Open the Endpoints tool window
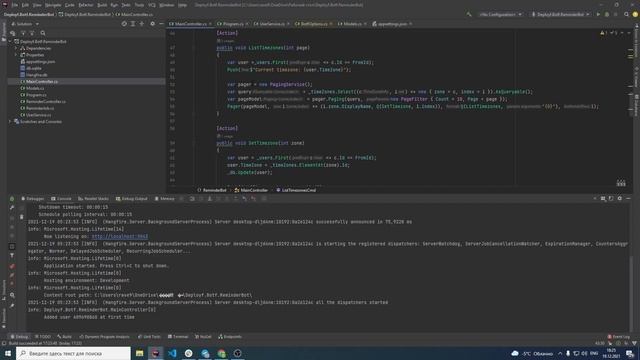This screenshot has width=640, height=360. [230, 337]
